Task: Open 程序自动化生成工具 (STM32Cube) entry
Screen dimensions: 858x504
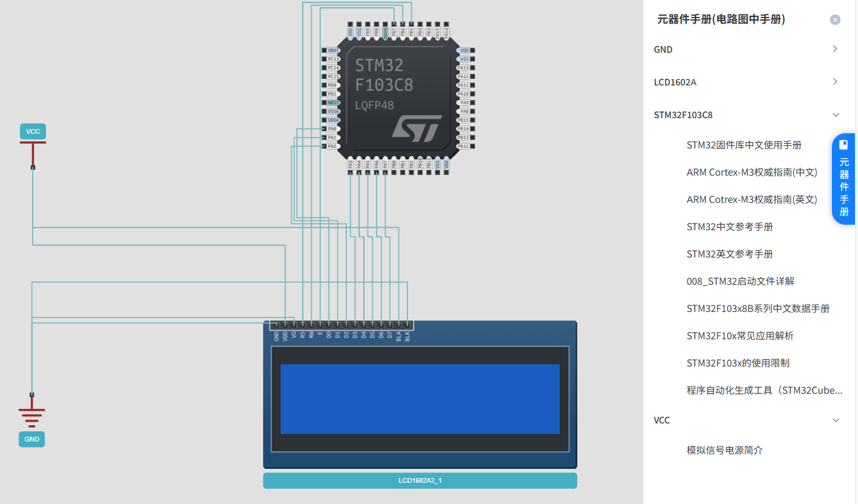Action: [765, 390]
